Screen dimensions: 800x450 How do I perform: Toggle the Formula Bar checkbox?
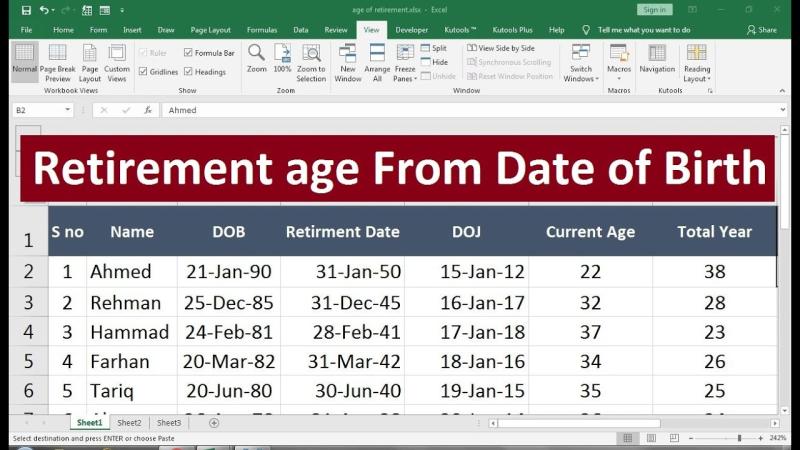click(188, 53)
